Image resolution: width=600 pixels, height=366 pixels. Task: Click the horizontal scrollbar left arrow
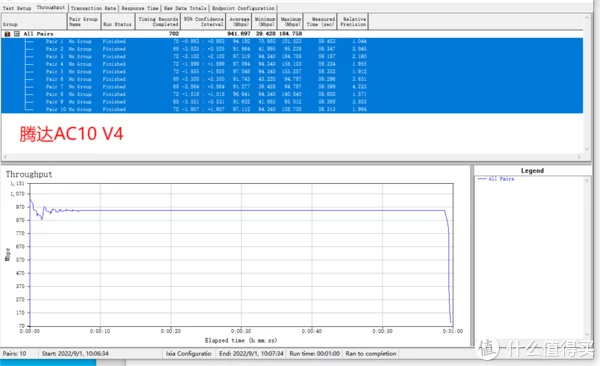click(x=5, y=157)
